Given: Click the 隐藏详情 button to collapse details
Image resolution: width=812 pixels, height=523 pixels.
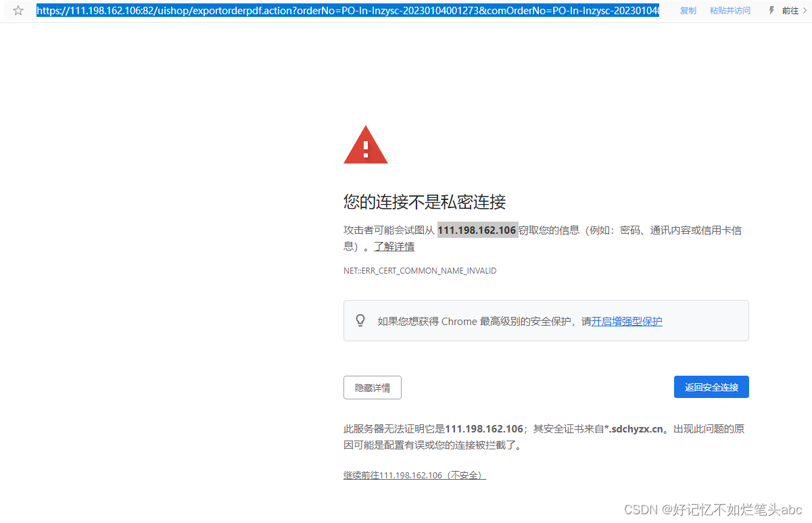Looking at the screenshot, I should (372, 387).
